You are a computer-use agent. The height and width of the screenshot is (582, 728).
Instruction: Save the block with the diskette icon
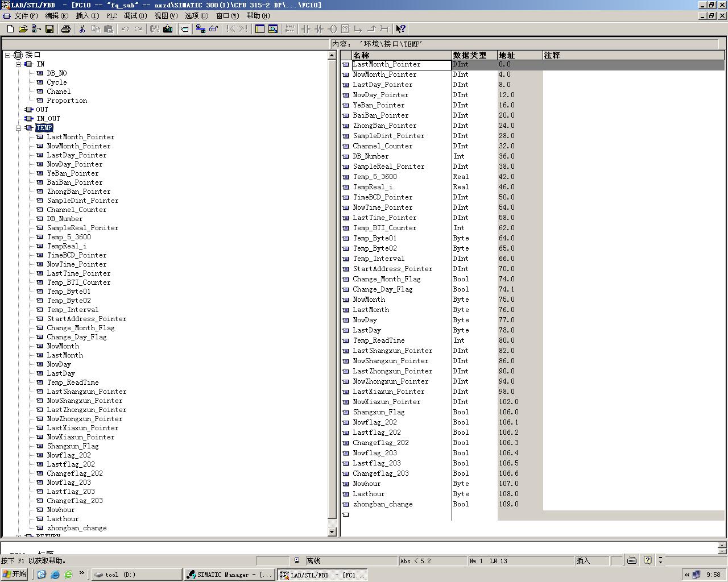(x=49, y=29)
